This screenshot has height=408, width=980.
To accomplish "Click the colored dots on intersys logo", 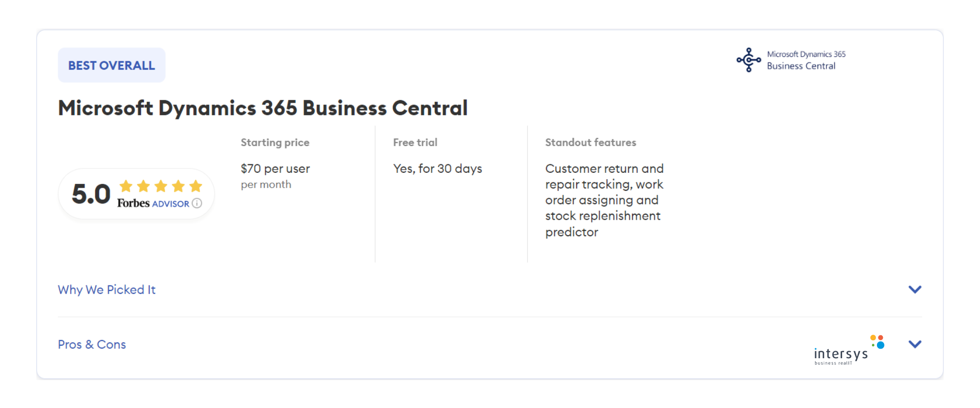I will pos(877,342).
